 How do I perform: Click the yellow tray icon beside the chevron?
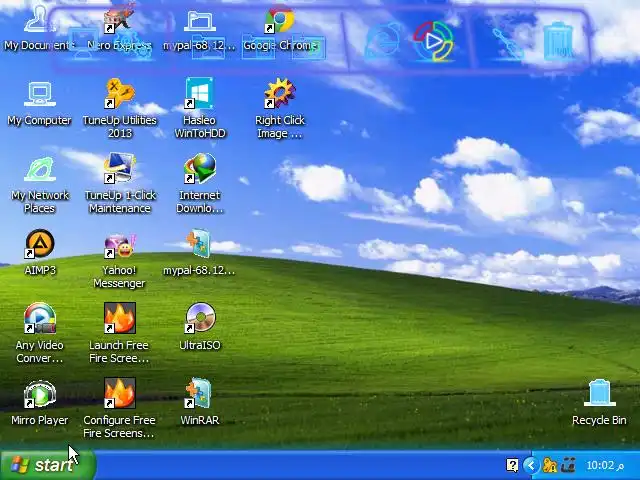pos(550,465)
